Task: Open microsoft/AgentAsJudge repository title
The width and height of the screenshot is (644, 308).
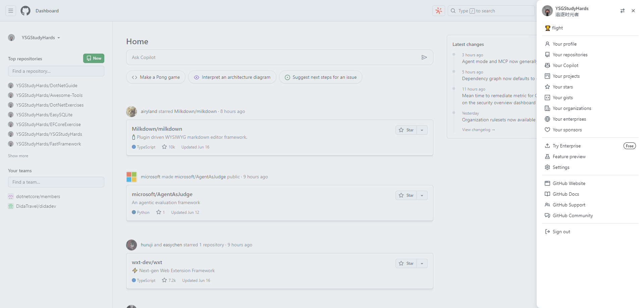Action: 162,194
